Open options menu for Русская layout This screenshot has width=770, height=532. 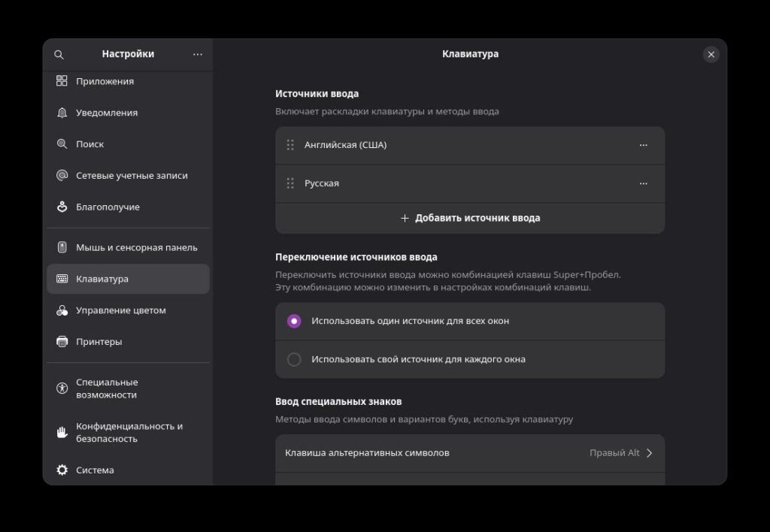tap(643, 183)
